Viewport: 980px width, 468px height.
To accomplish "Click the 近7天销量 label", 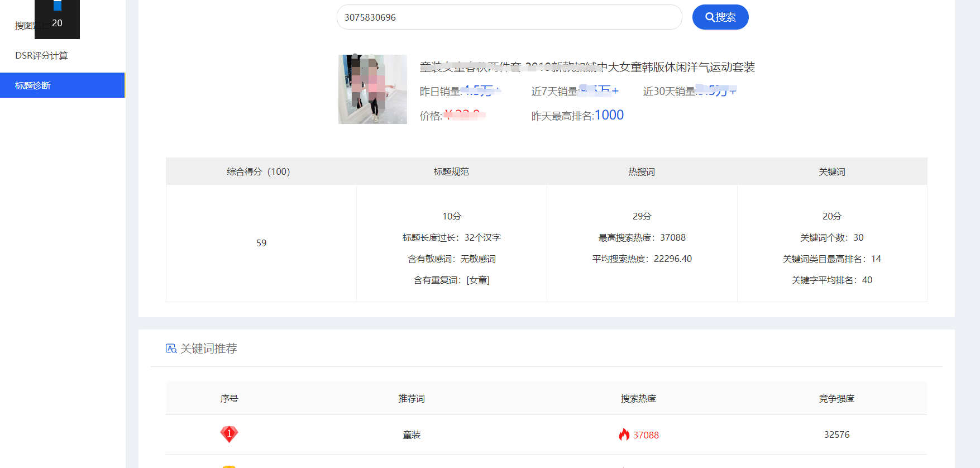I will point(554,91).
